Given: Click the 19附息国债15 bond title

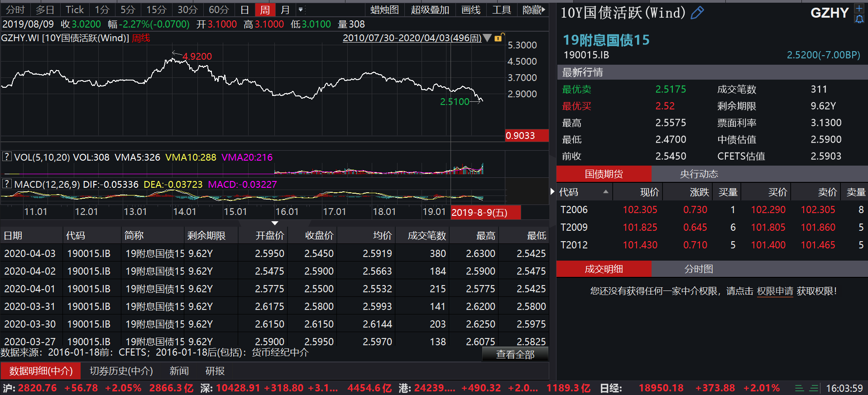Looking at the screenshot, I should [x=606, y=40].
